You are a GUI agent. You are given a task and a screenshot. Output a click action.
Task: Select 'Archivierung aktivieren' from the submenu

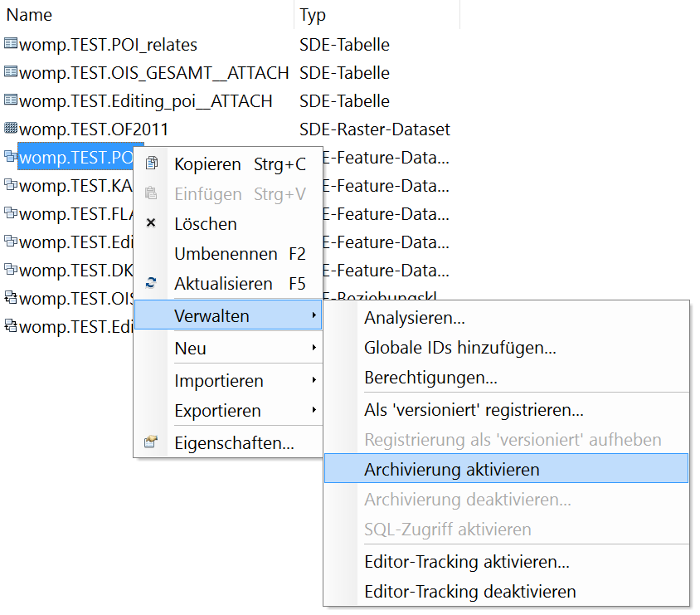click(455, 468)
